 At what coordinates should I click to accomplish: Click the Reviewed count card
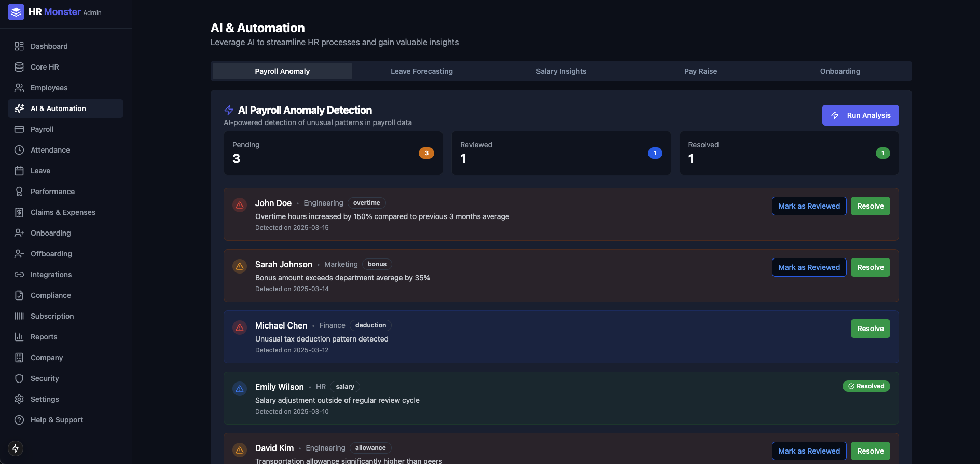[561, 153]
